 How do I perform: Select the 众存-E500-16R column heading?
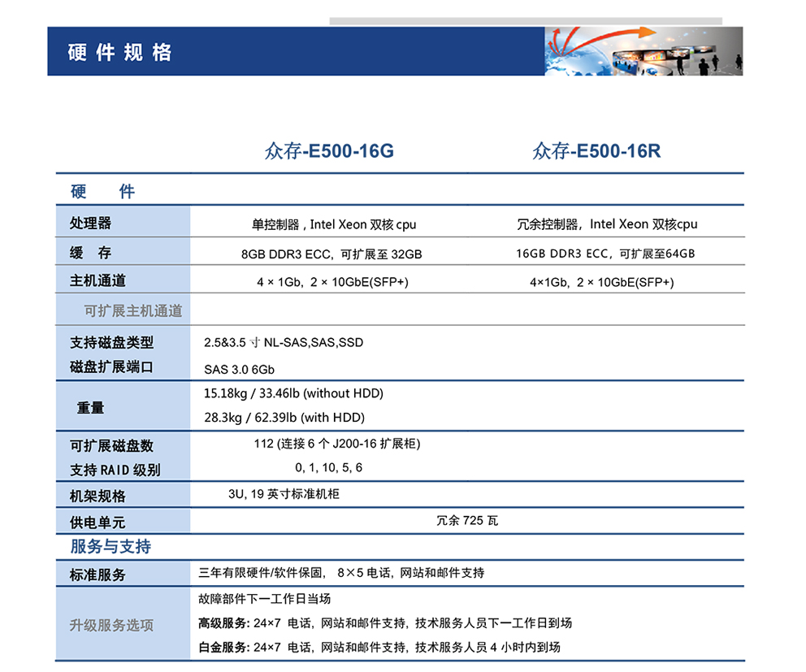point(596,150)
